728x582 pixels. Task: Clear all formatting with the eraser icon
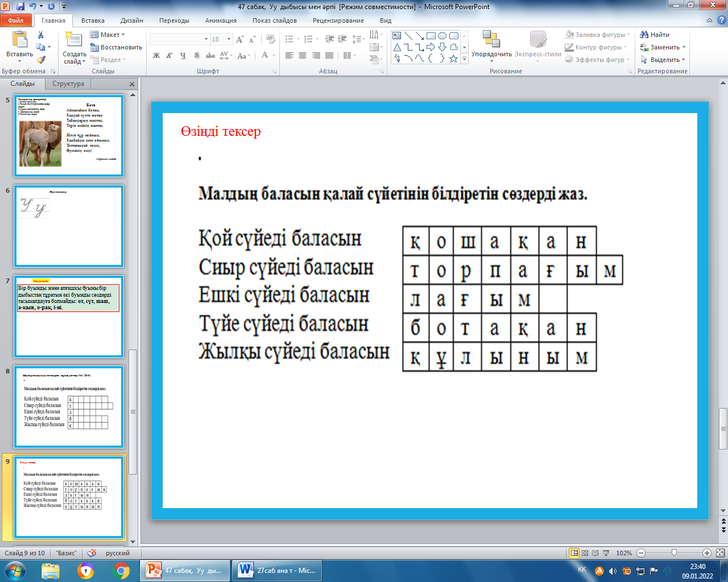pos(271,39)
